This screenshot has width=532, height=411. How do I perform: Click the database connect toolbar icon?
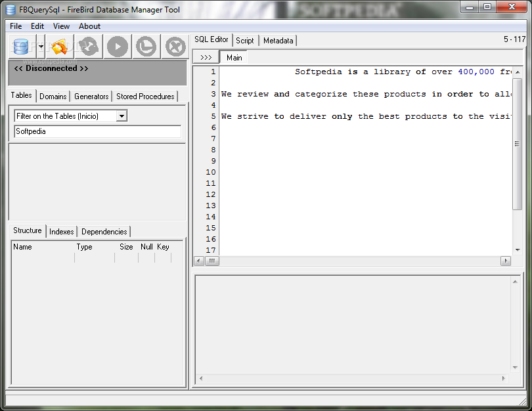point(22,47)
